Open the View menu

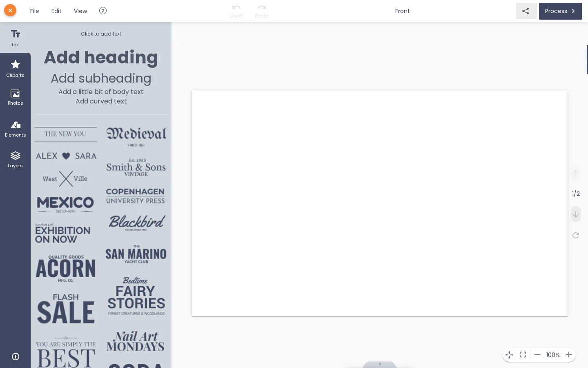[80, 11]
